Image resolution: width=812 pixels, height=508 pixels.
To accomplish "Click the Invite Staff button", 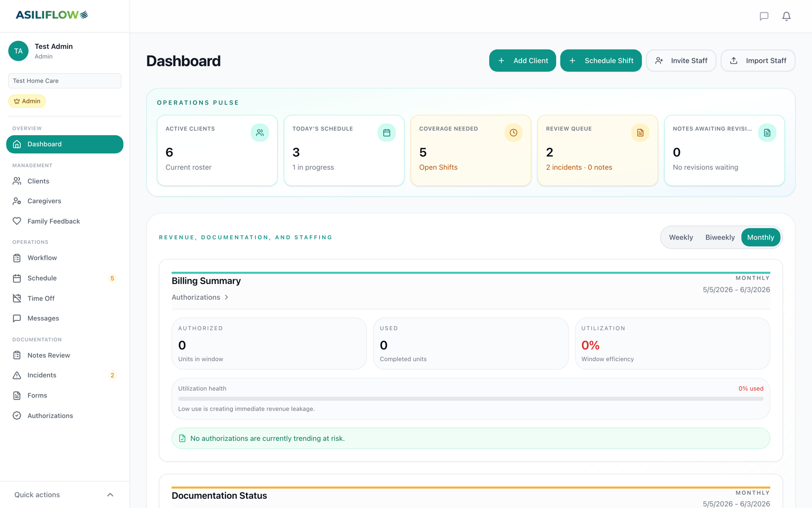I will coord(681,60).
